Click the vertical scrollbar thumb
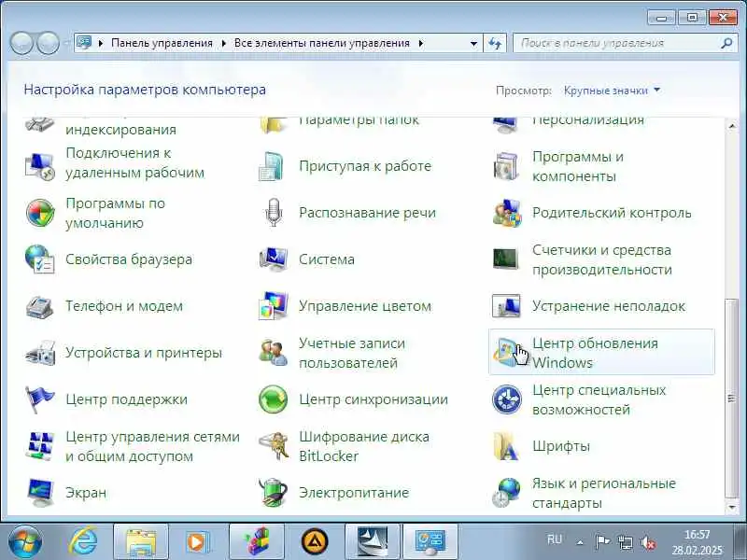The image size is (747, 560). click(732, 399)
